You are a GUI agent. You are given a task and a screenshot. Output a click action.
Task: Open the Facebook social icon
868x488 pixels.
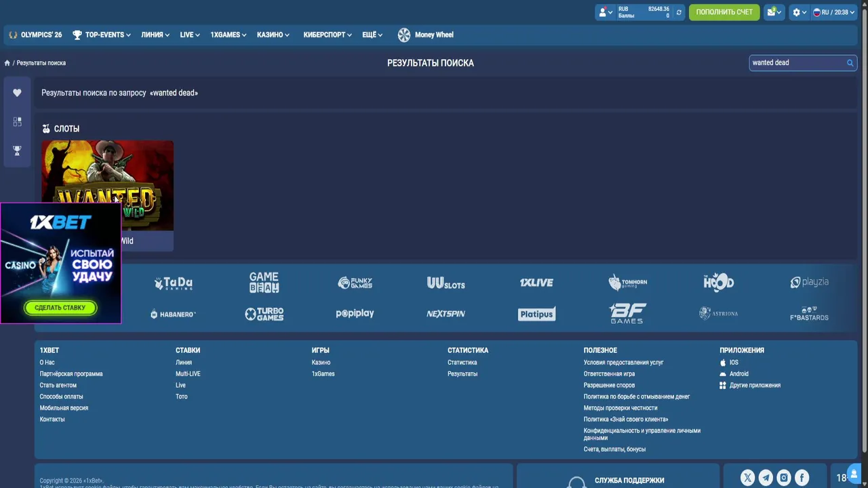click(x=802, y=478)
